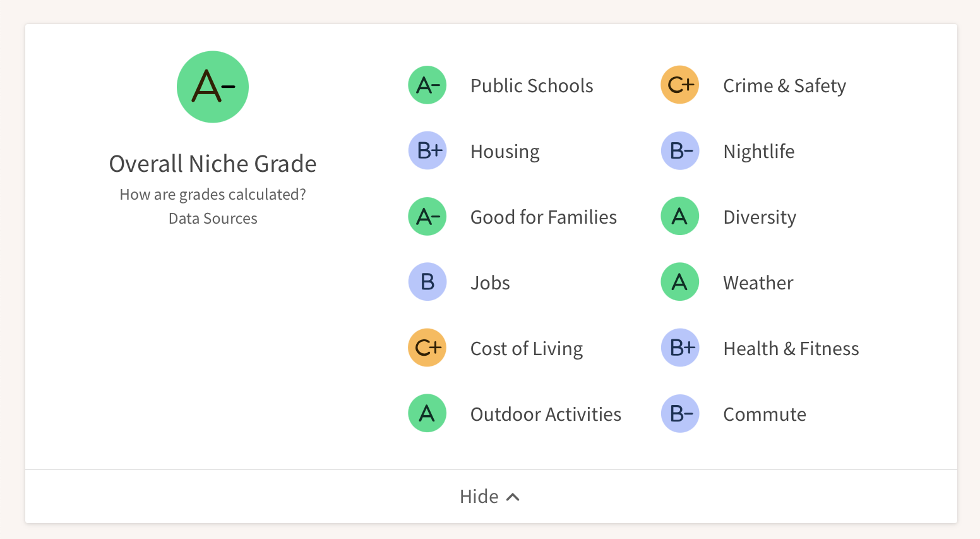Click the Nightlife B- grade badge

[680, 151]
